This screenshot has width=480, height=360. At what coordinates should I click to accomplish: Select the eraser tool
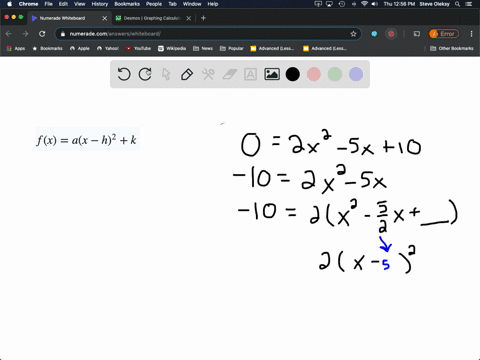click(229, 74)
